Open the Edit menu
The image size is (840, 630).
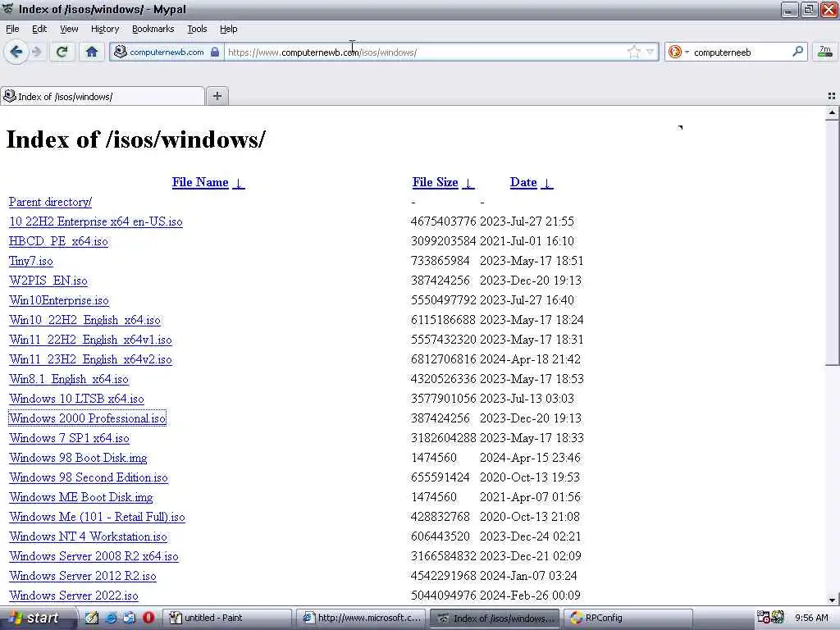click(x=39, y=29)
